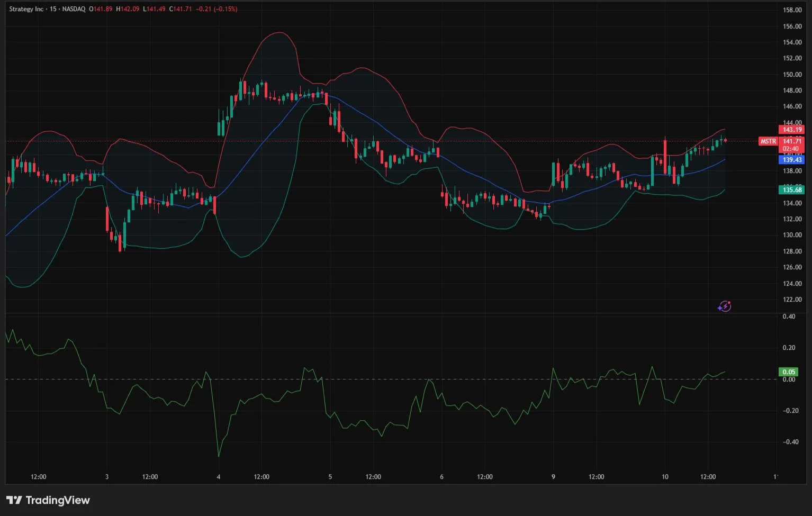Screen dimensions: 812x516
Task: Open the AI assistant sparkle icon
Action: pyautogui.click(x=724, y=306)
